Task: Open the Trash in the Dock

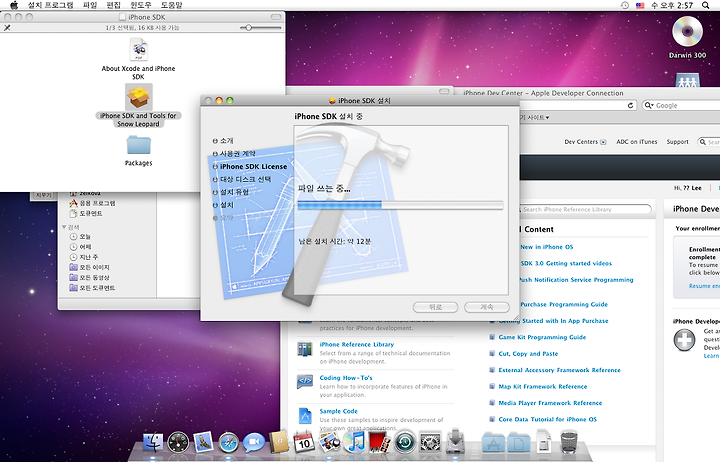Action: [569, 442]
